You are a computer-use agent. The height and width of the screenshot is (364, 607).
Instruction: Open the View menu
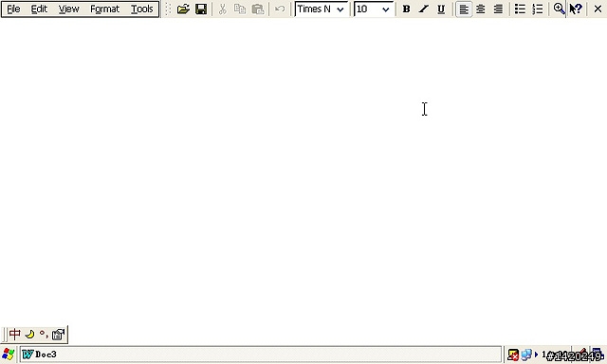(69, 9)
